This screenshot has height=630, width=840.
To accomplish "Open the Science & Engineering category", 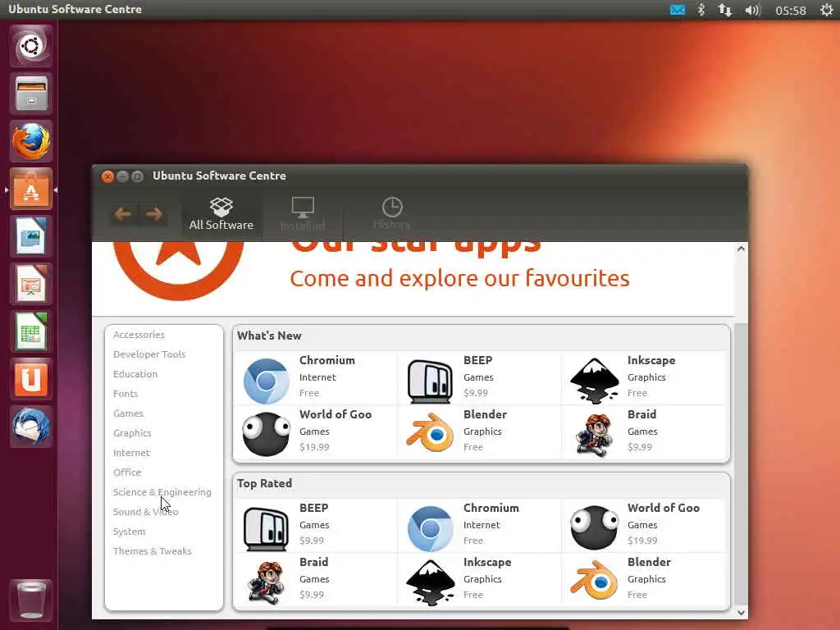I will coord(162,492).
